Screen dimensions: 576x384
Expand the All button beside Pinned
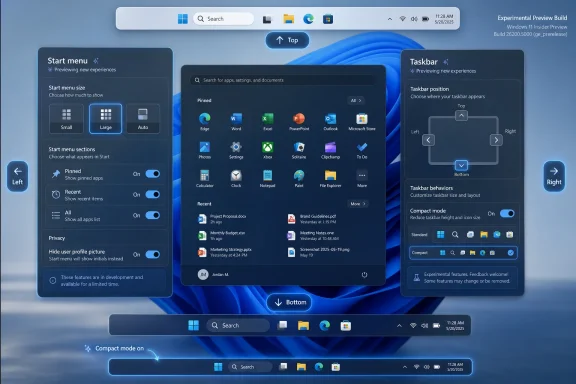click(356, 100)
